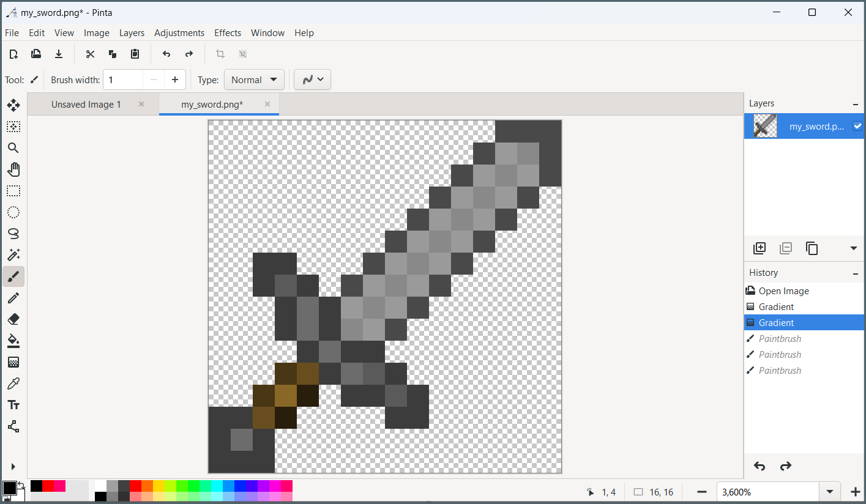Screen dimensions: 866x504
Task: Select the Paint Bucket tool
Action: (x=13, y=341)
